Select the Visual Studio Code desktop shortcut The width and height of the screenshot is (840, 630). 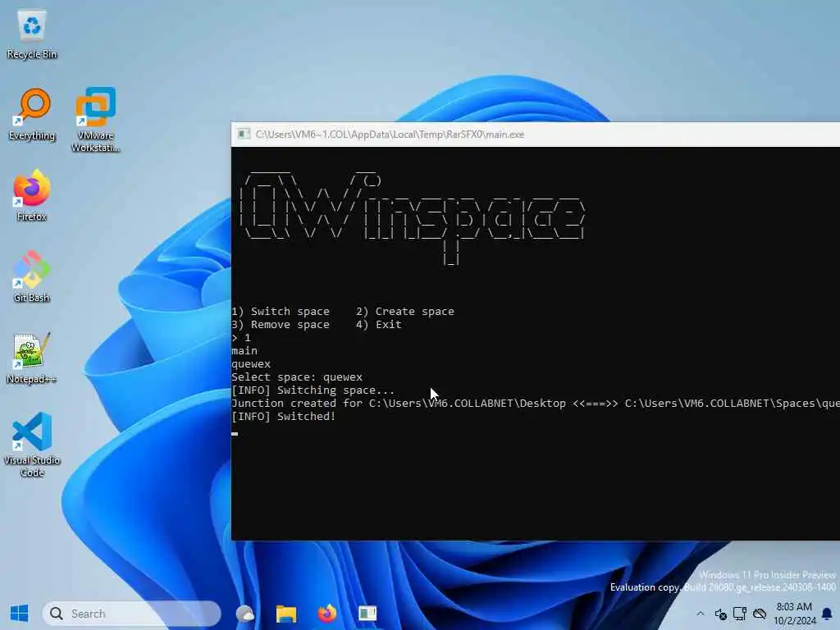(32, 444)
